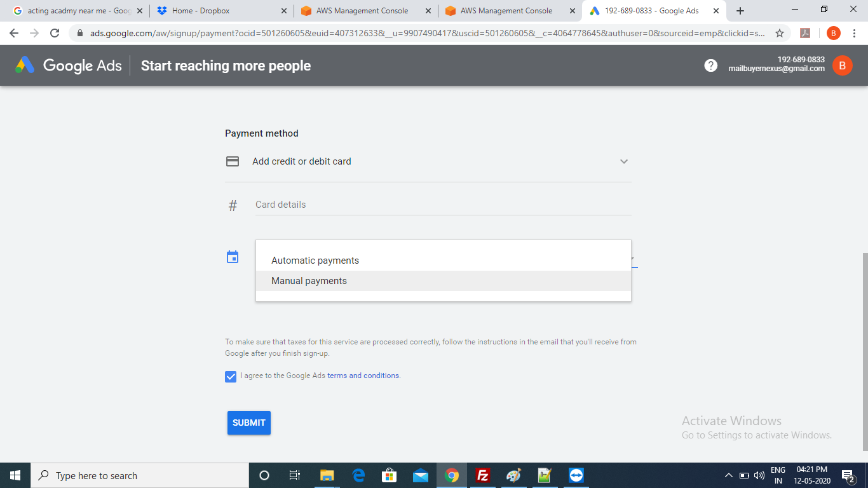Open the help question mark icon

click(x=711, y=65)
